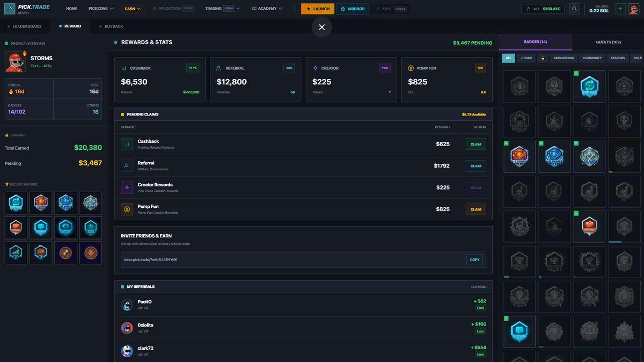The image size is (644, 362).
Task: Click the referral link field beta.pick.trade
Action: 303,259
